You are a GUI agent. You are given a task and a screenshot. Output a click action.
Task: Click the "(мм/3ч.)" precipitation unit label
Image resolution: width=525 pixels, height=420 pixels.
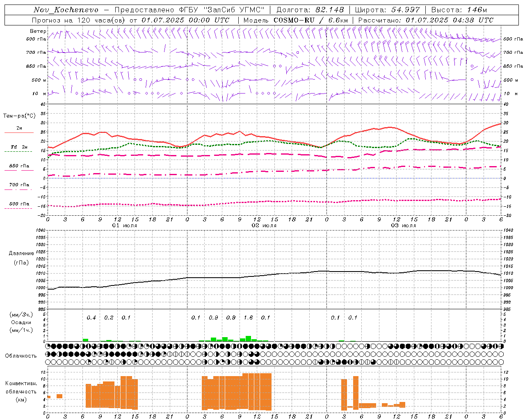tap(21, 315)
